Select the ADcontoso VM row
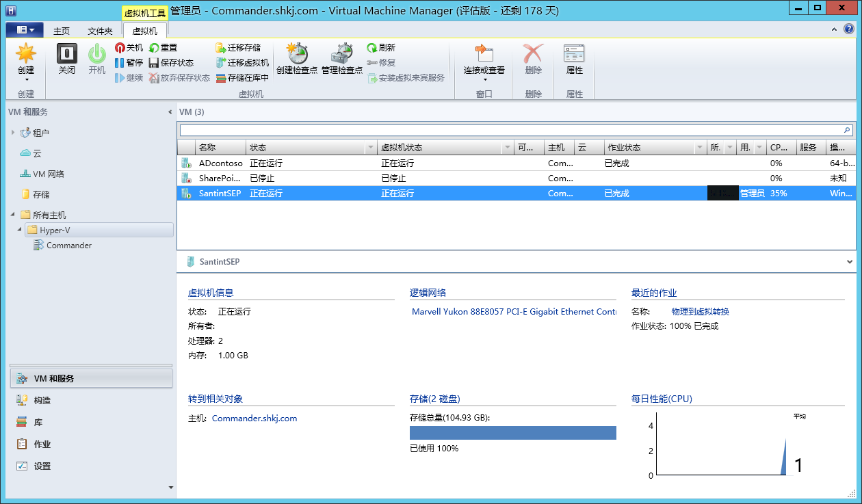862x504 pixels. point(516,163)
